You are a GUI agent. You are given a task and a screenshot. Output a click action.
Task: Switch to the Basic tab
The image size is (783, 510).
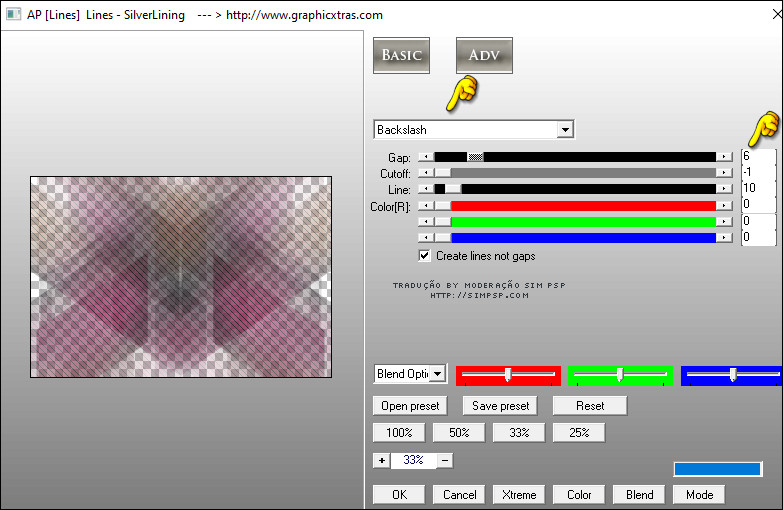[x=401, y=55]
